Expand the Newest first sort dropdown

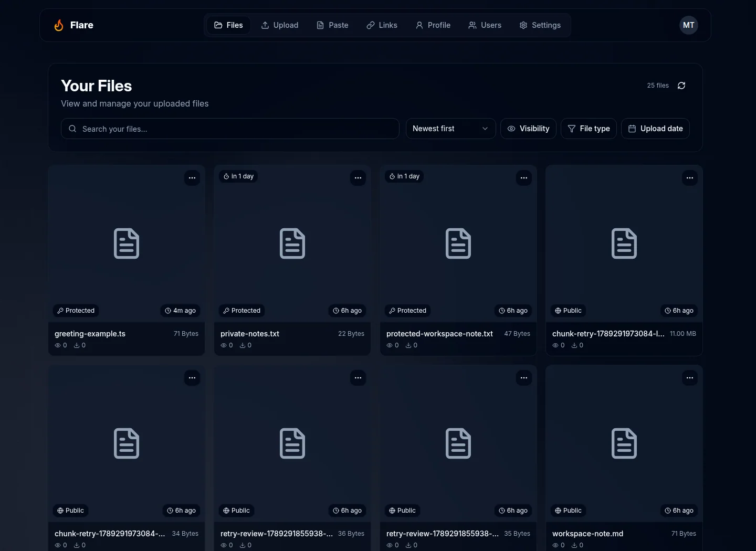click(x=451, y=129)
